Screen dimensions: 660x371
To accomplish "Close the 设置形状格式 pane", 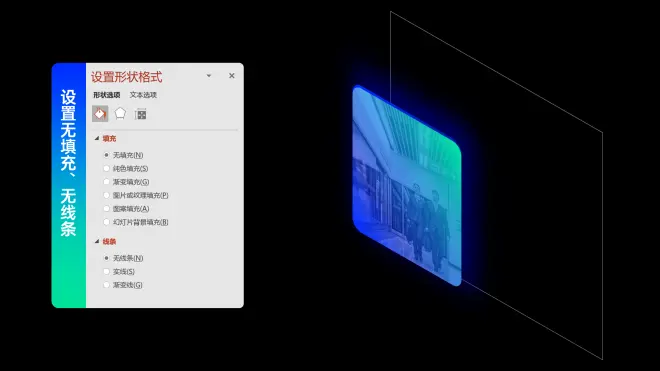I will pos(232,76).
